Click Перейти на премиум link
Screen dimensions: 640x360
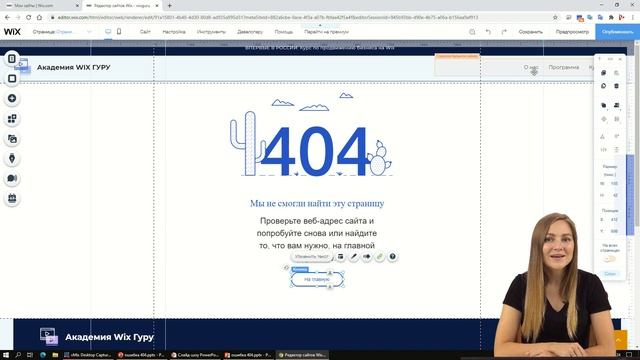click(327, 32)
